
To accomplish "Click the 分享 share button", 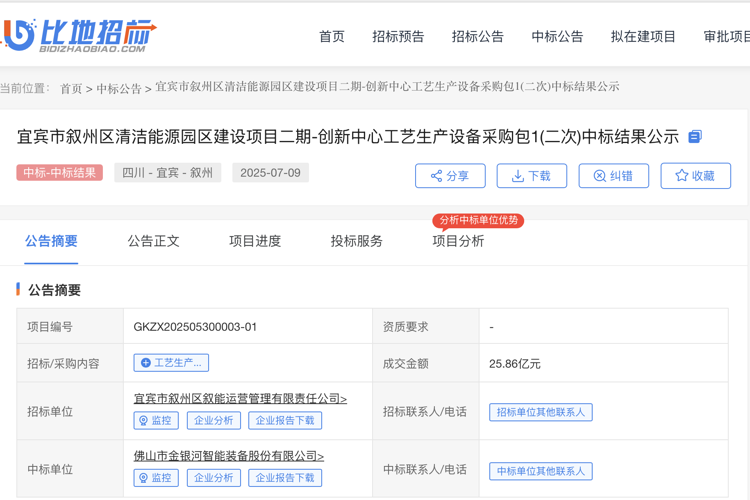I will point(450,176).
